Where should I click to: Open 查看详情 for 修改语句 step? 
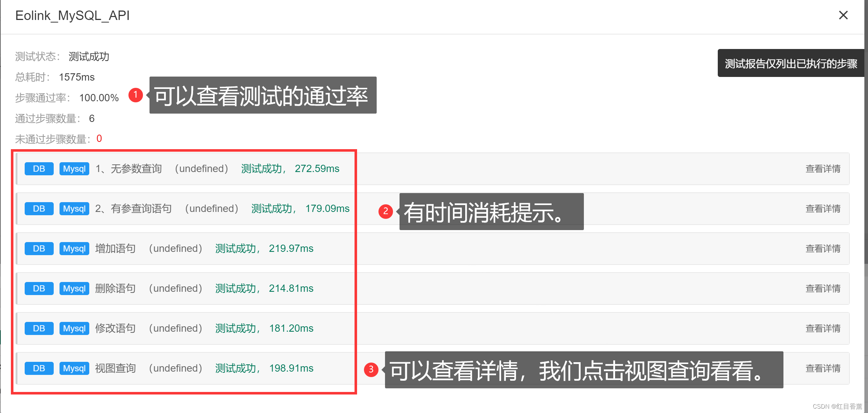click(823, 328)
